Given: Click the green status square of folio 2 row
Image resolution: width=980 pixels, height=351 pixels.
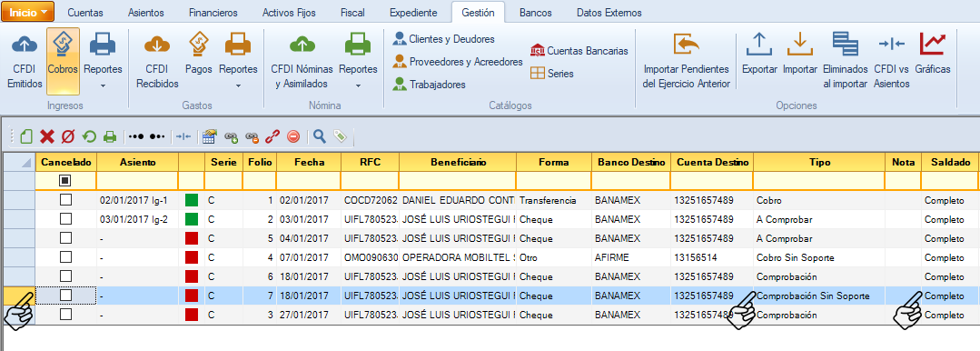Looking at the screenshot, I should [x=192, y=220].
